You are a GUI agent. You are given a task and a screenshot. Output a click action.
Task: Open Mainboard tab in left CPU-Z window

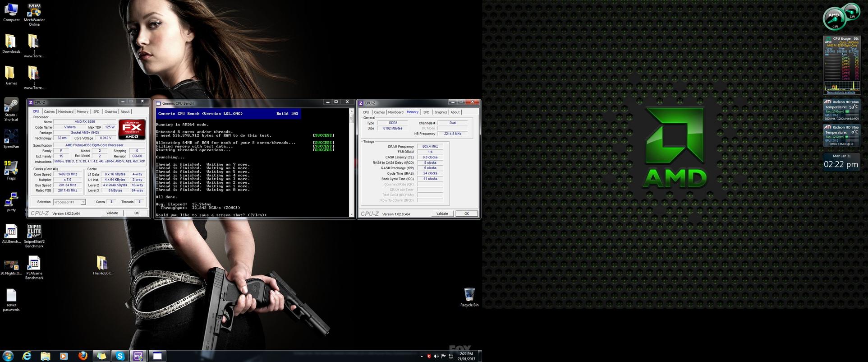coord(65,111)
